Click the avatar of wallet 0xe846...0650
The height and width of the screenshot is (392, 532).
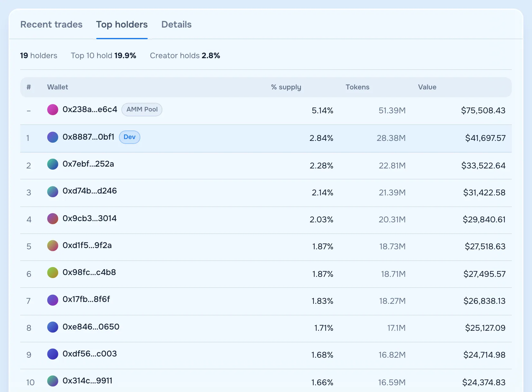click(53, 327)
